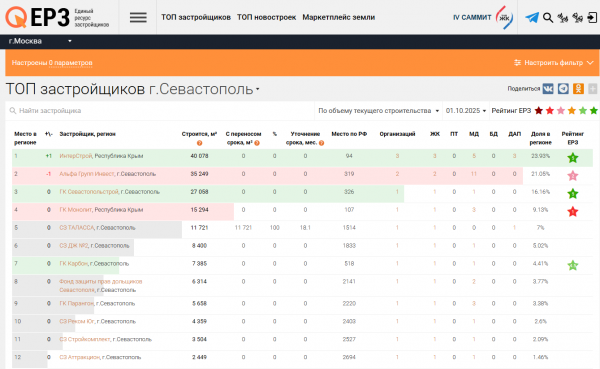Share via Odnoklassniki orange icon
Screen dimensions: 600x369
coord(578,89)
